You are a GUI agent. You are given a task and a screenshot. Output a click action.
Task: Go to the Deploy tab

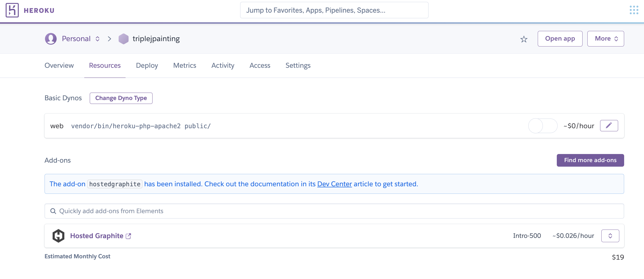click(147, 65)
